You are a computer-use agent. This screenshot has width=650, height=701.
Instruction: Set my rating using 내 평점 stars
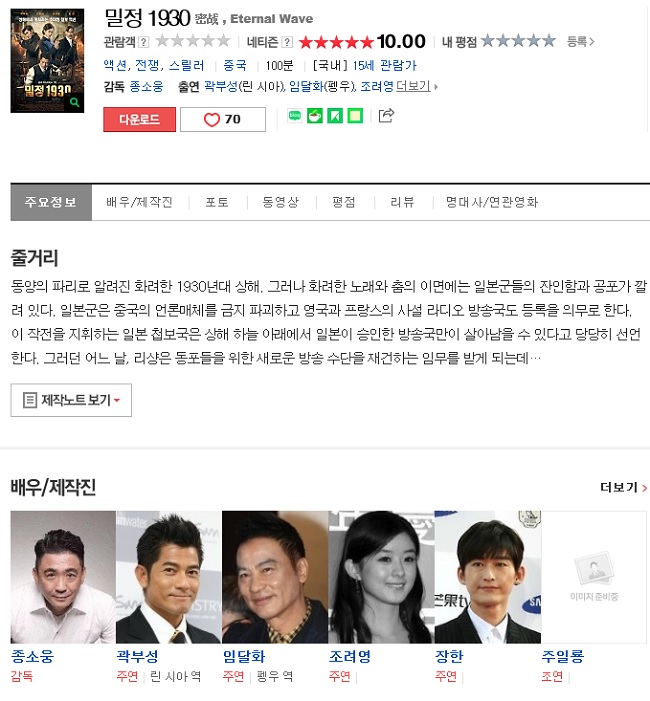pos(518,41)
